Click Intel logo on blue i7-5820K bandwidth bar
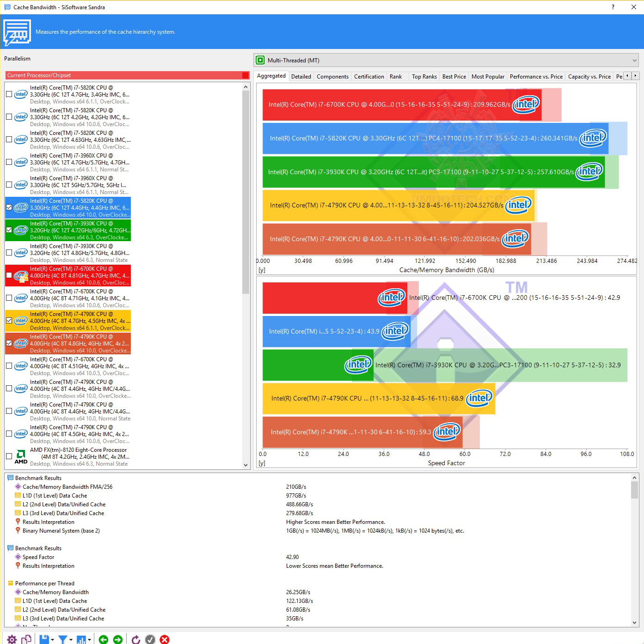 pyautogui.click(x=593, y=138)
